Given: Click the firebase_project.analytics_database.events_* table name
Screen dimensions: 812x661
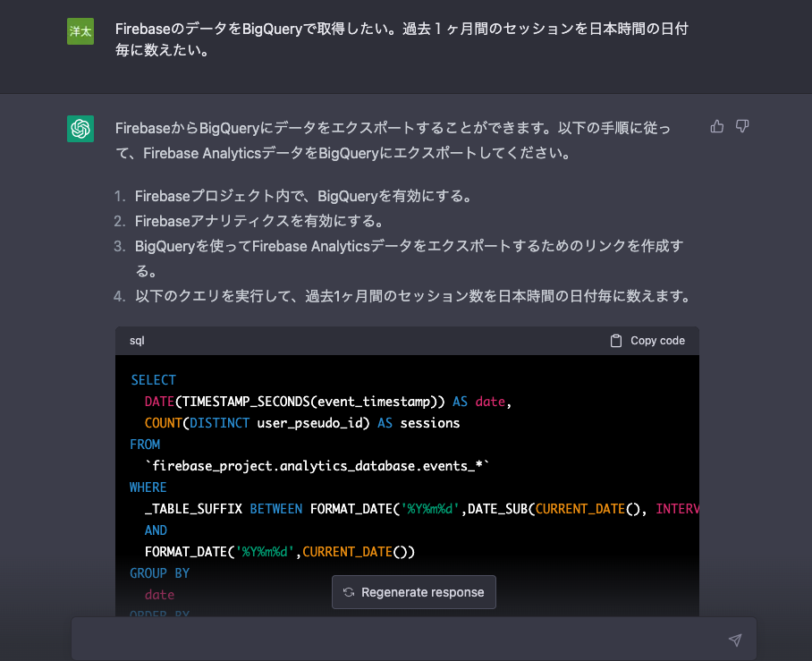Looking at the screenshot, I should [317, 466].
